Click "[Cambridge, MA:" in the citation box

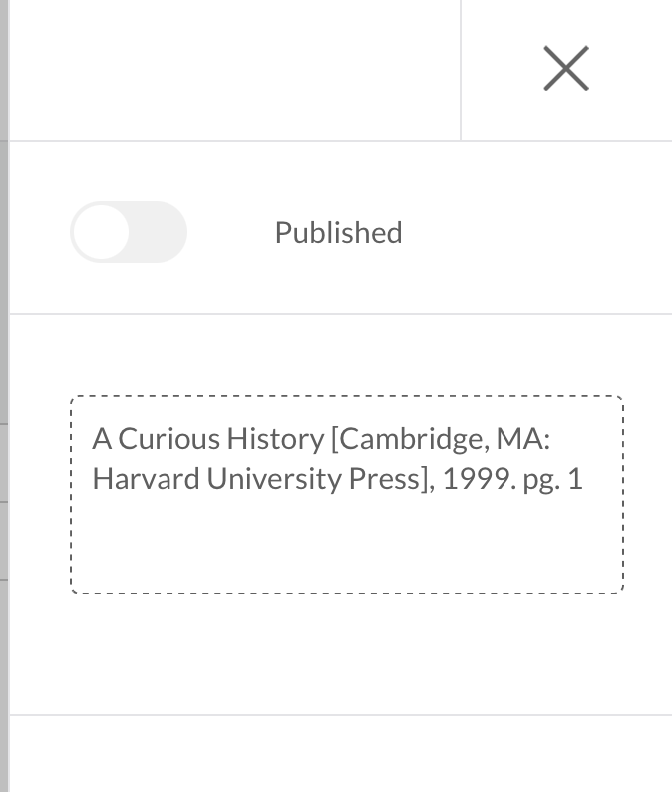click(441, 439)
